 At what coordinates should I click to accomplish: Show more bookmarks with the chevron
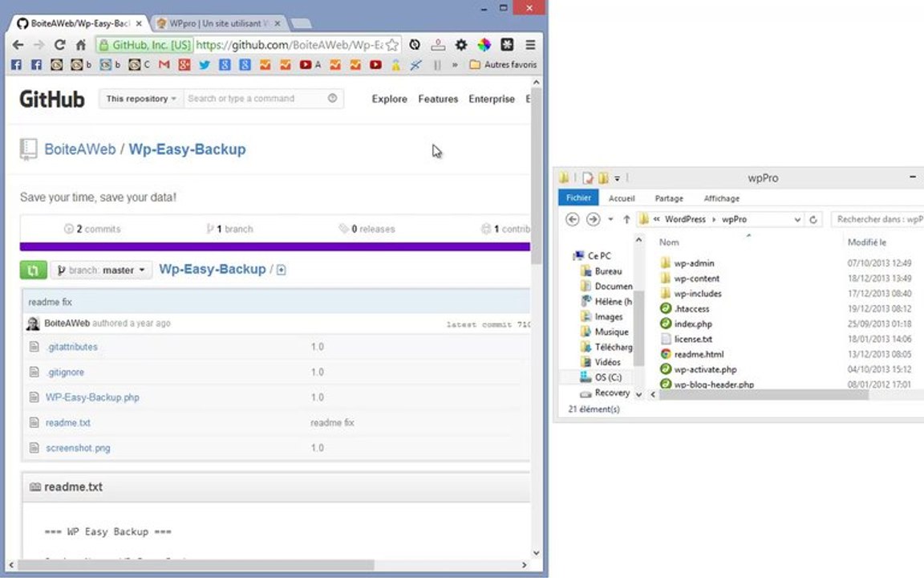455,64
